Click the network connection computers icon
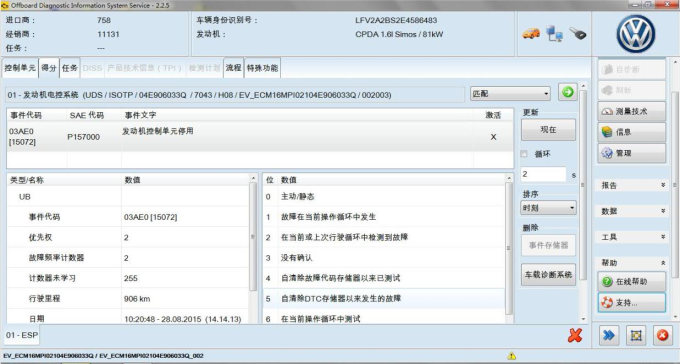Screen dimensions: 680x364 point(554,33)
